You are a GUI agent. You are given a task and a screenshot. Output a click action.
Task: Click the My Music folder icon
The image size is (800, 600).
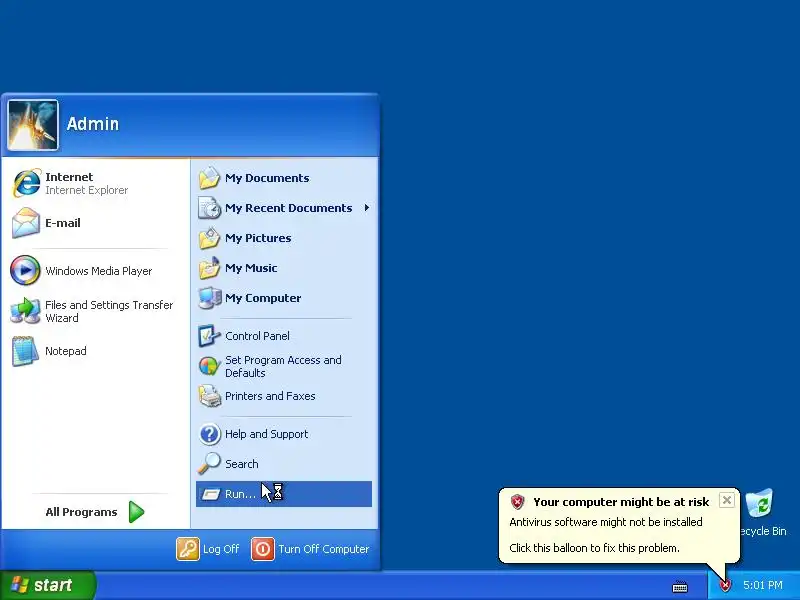click(209, 268)
